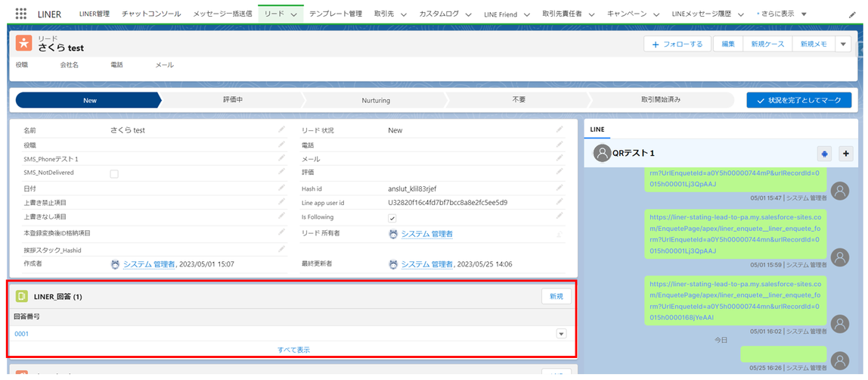
Task: Select the New stage in the path
Action: [89, 100]
